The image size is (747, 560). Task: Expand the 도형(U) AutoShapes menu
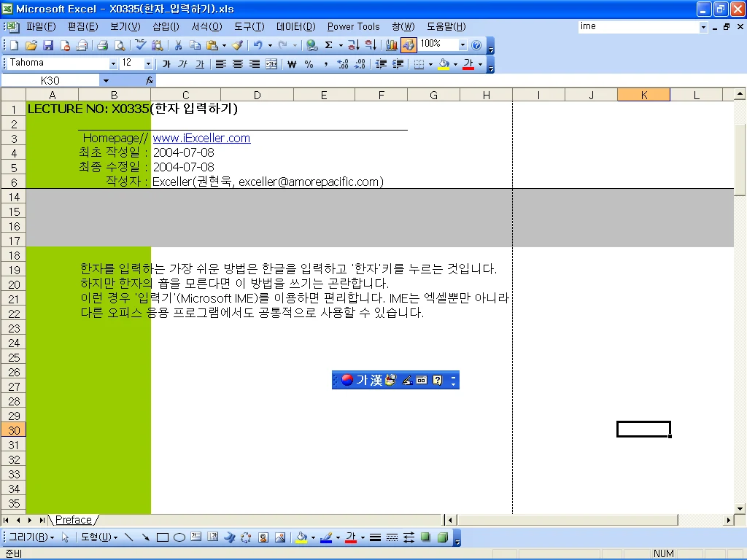(x=99, y=537)
